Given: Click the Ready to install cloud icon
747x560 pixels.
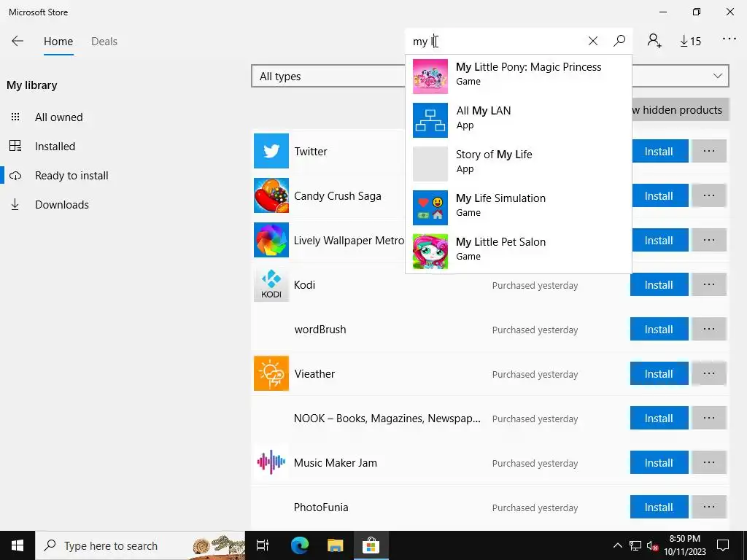Looking at the screenshot, I should coord(15,176).
